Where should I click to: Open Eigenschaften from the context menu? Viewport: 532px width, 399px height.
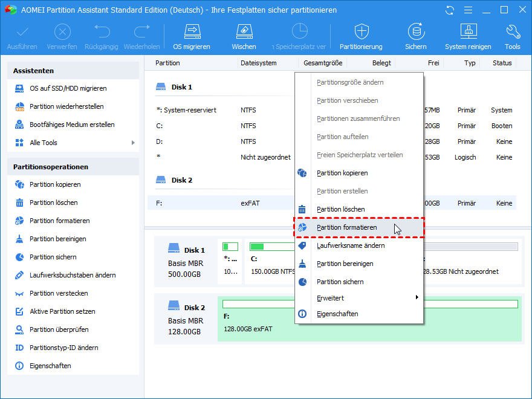359,314
